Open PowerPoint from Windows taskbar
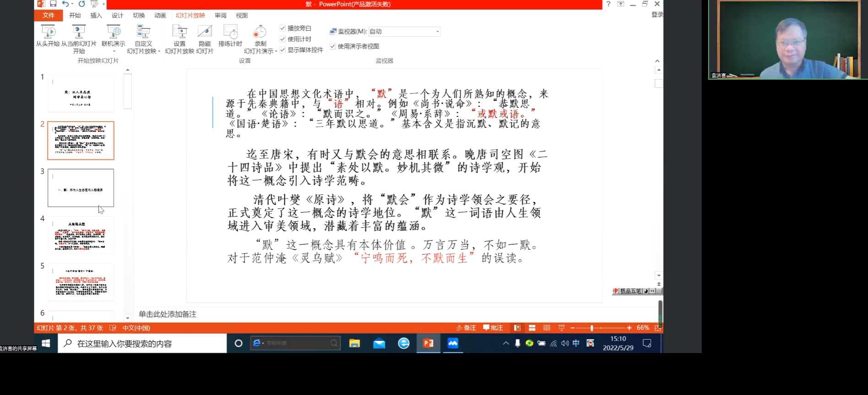 pyautogui.click(x=429, y=343)
